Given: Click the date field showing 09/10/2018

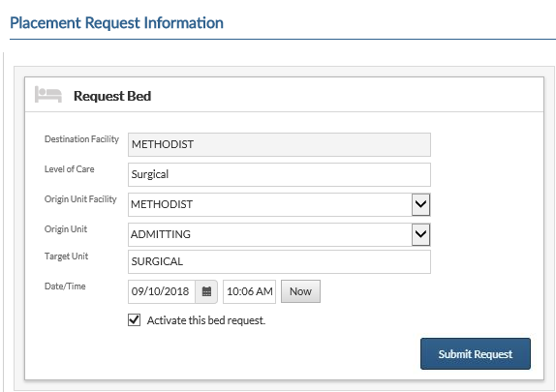Looking at the screenshot, I should point(162,291).
